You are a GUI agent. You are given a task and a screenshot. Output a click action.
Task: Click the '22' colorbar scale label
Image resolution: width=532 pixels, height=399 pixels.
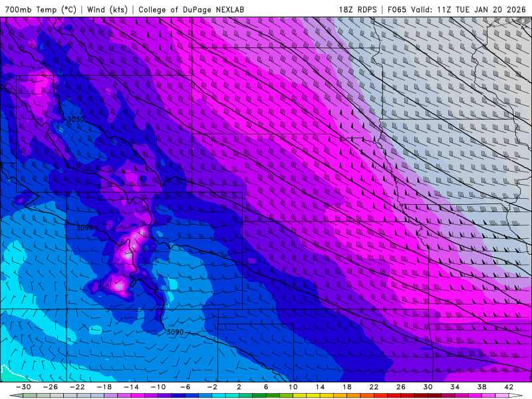(374, 387)
